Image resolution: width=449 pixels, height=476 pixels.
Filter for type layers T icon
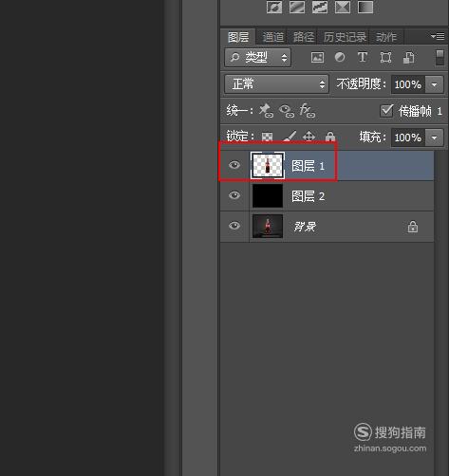click(363, 57)
